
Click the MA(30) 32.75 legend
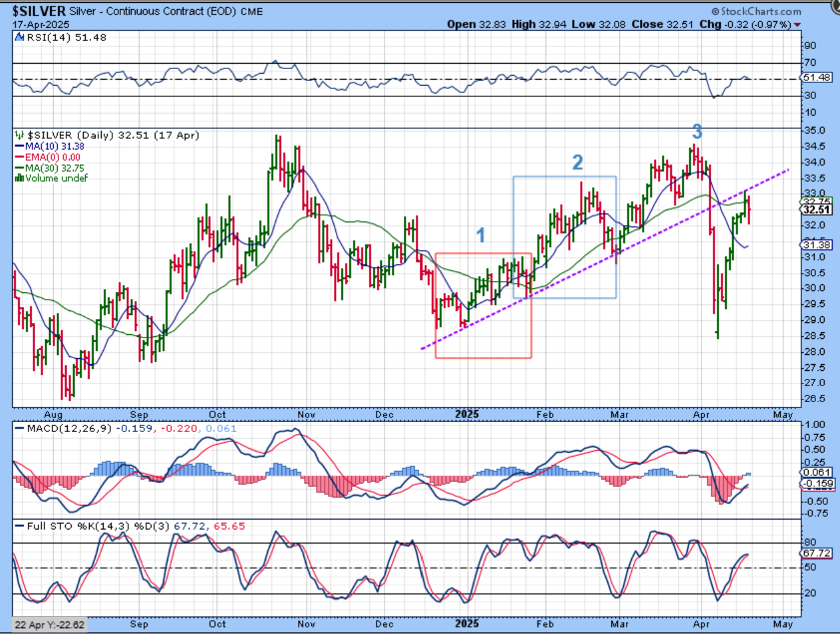pos(55,168)
